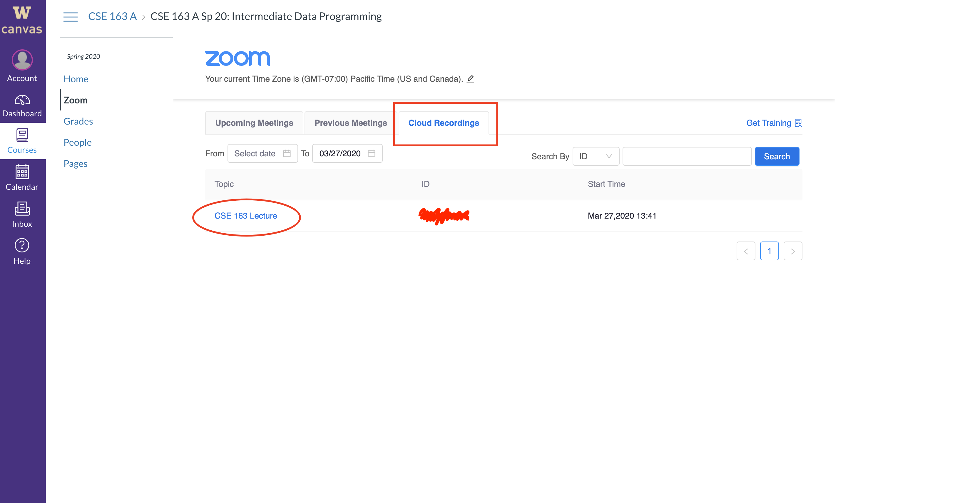The width and height of the screenshot is (980, 503).
Task: Switch to Upcoming Meetings tab
Action: pos(254,123)
